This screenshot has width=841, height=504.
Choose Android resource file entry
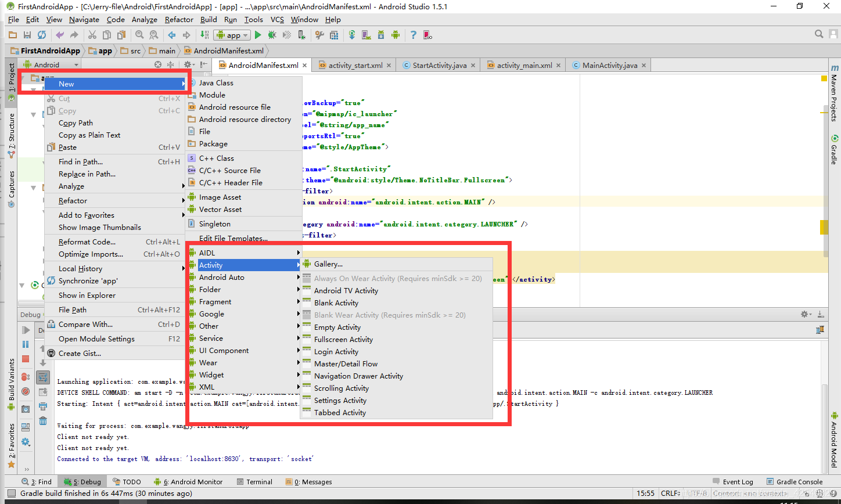pos(244,107)
